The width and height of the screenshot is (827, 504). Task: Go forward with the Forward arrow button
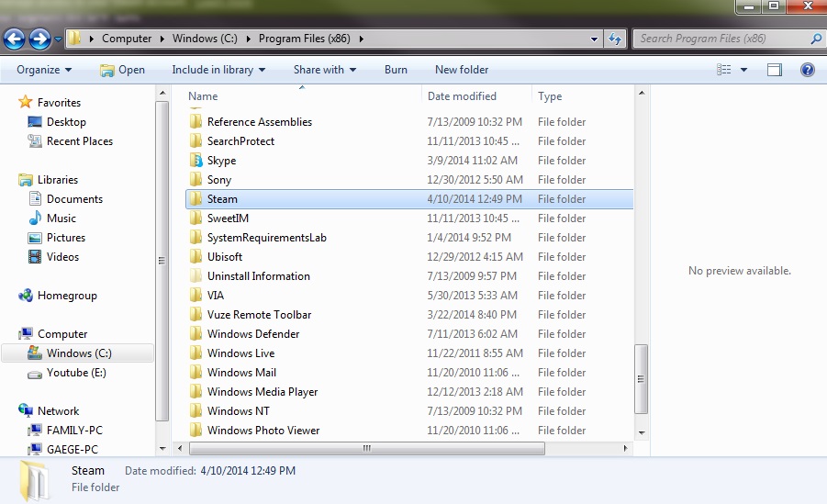click(39, 39)
